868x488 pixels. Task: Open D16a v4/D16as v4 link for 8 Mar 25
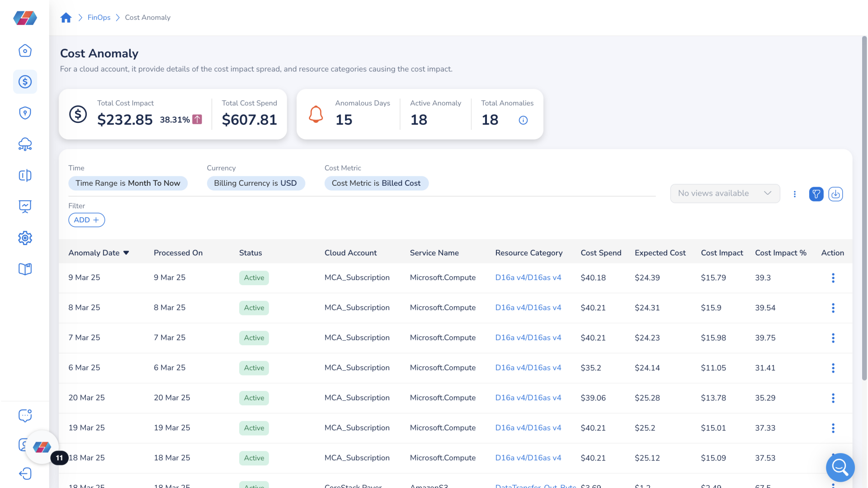pyautogui.click(x=528, y=308)
